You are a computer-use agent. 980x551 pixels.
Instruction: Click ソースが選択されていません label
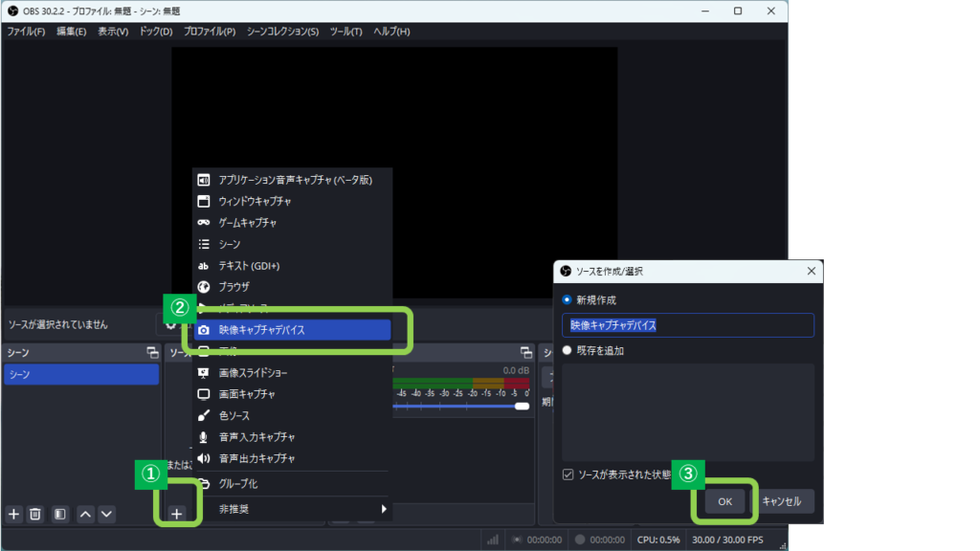(x=58, y=325)
